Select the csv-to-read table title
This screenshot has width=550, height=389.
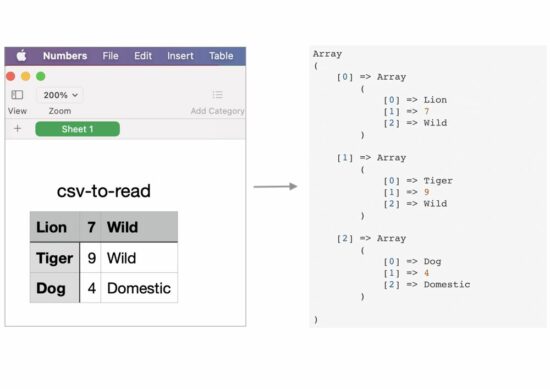(x=104, y=191)
